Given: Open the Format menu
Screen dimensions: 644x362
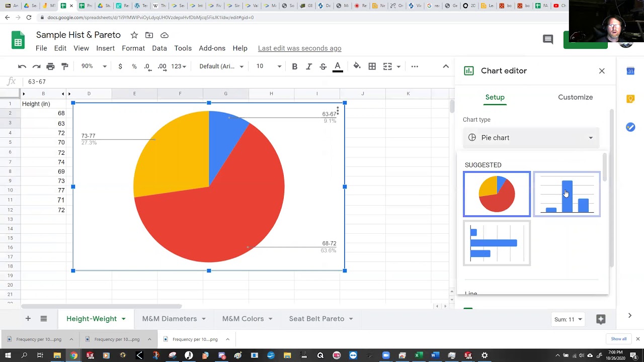Looking at the screenshot, I should tap(133, 48).
